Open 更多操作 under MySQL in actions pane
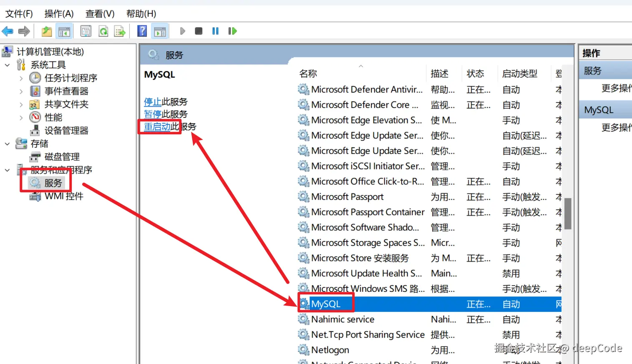Screen dimensions: 632x364 617,127
